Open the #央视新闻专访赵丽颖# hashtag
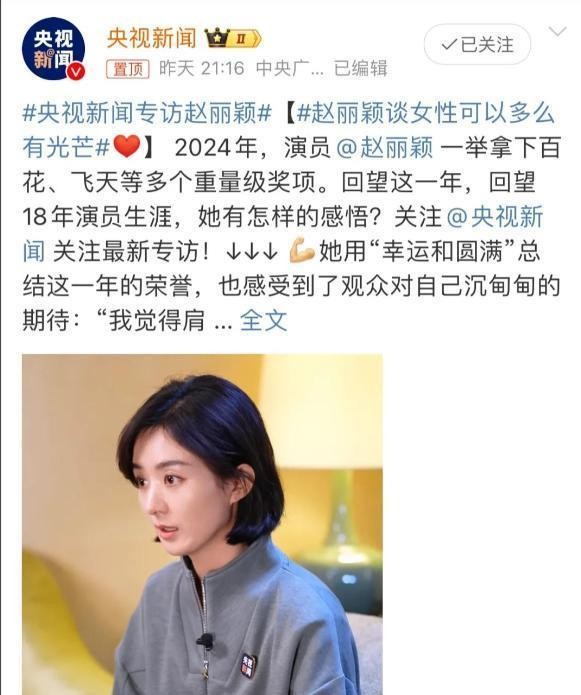Viewport: 581px width, 695px height. click(x=147, y=113)
